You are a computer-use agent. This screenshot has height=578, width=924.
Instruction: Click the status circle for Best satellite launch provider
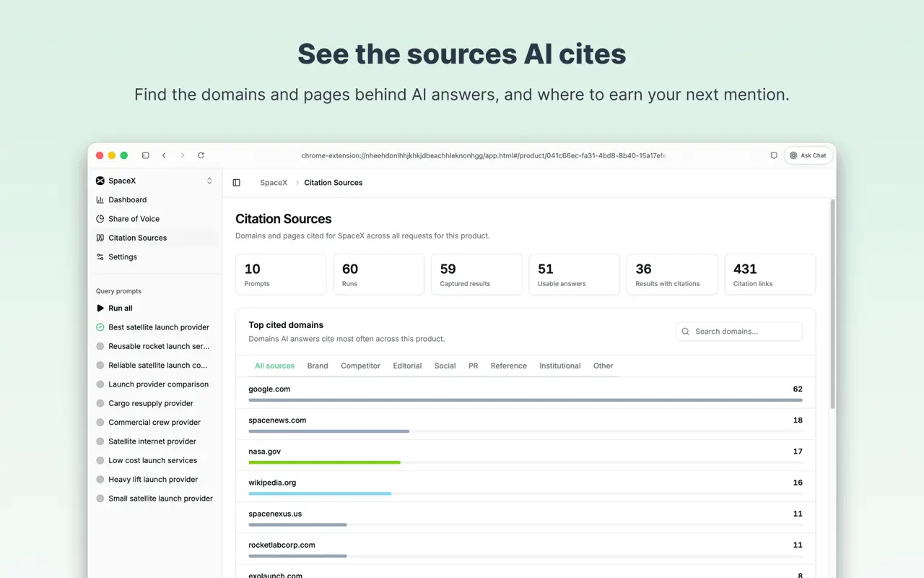tap(100, 327)
